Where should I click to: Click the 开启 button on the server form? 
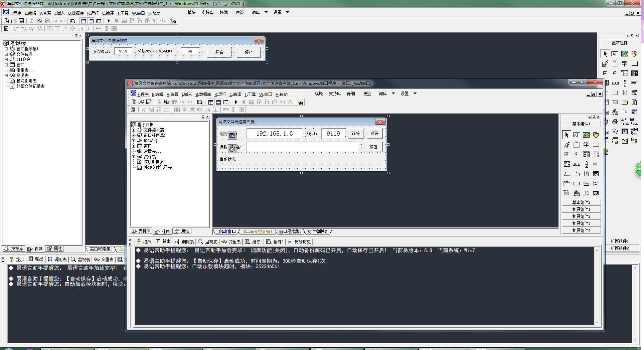(x=219, y=52)
